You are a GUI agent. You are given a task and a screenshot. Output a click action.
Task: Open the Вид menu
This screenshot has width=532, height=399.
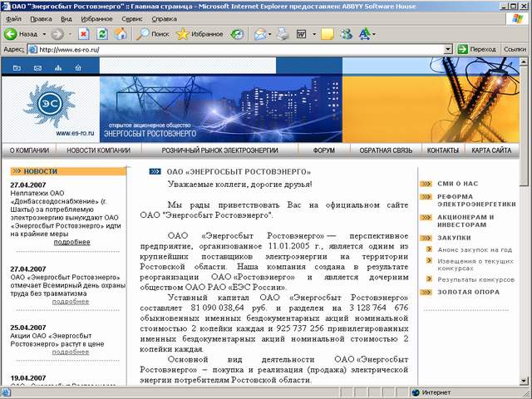click(x=66, y=19)
